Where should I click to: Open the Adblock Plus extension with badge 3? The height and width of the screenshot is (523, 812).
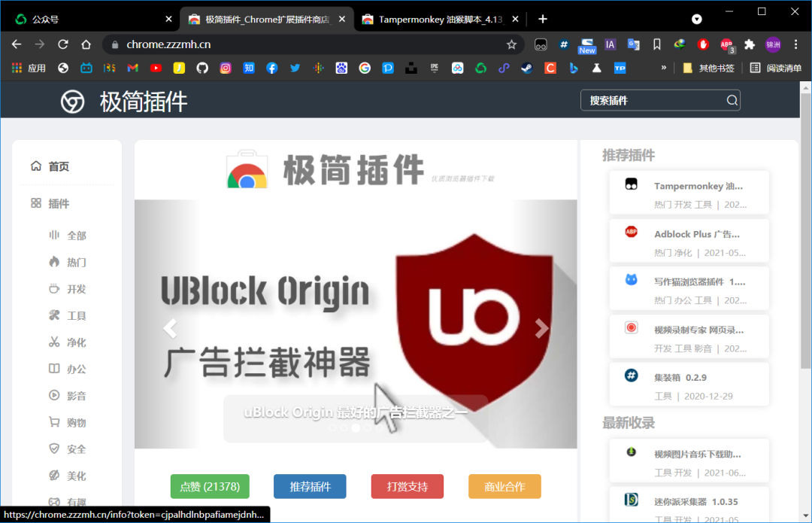pyautogui.click(x=727, y=45)
